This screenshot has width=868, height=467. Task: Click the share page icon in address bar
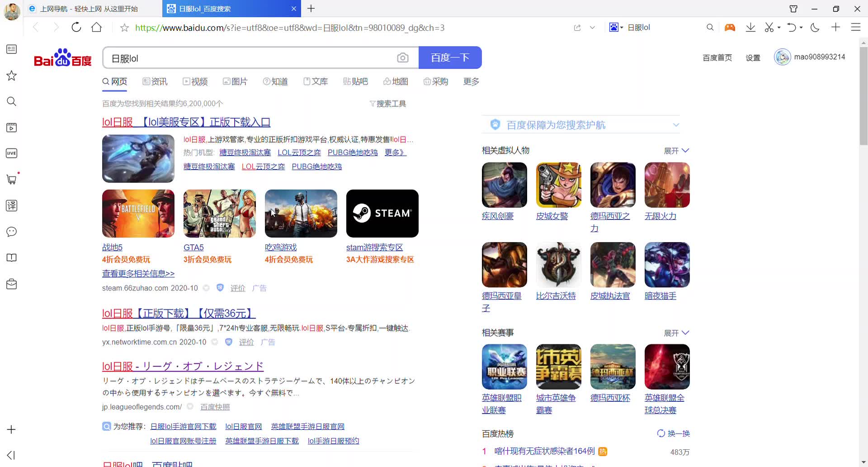[x=577, y=28]
